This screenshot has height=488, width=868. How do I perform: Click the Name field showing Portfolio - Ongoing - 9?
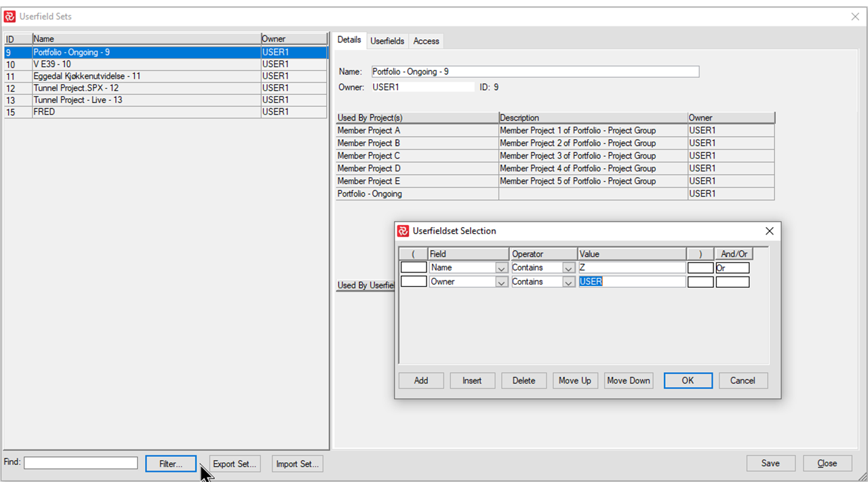(535, 72)
